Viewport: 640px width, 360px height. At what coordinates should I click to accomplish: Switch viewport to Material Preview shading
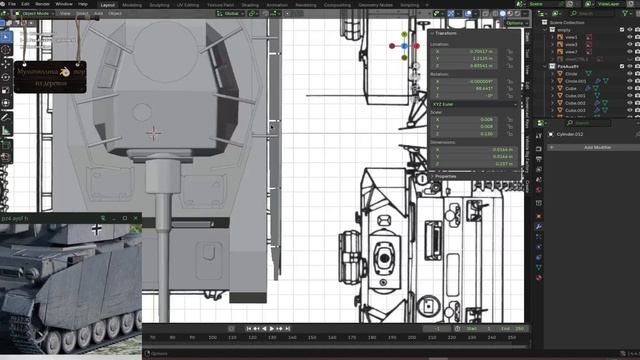point(510,13)
